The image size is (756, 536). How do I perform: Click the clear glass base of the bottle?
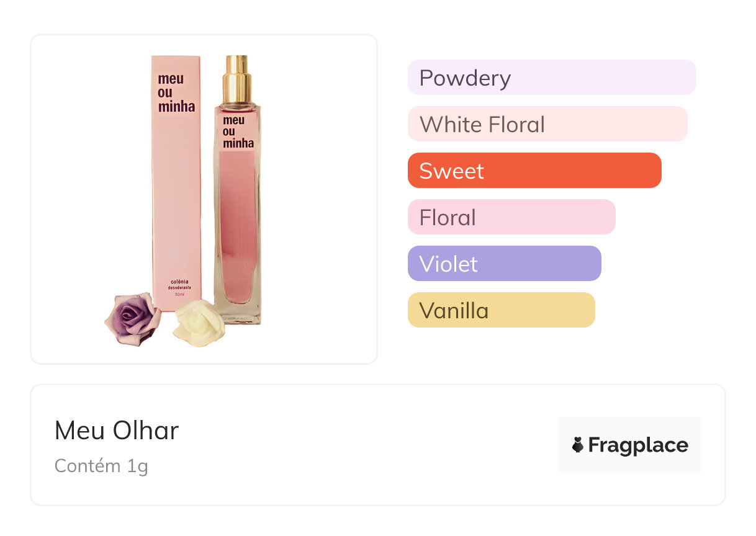click(238, 314)
